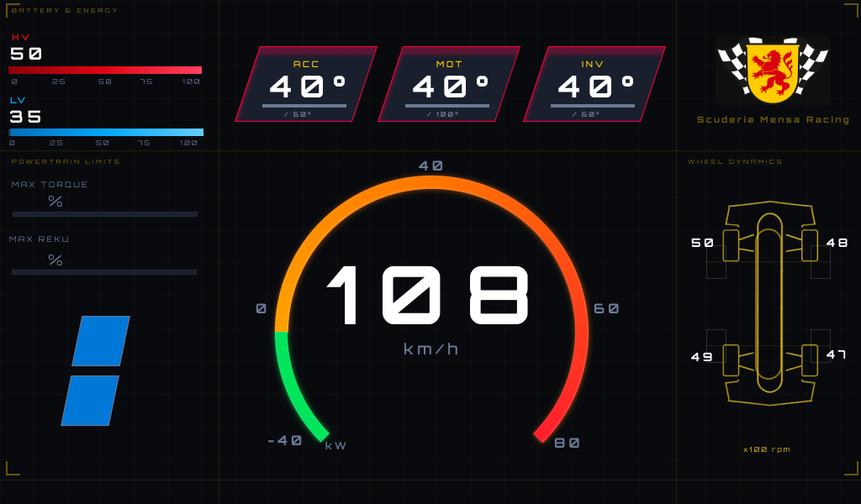Click the power gauge -40 tick label
Viewport: 861px width, 504px height.
coord(284,440)
